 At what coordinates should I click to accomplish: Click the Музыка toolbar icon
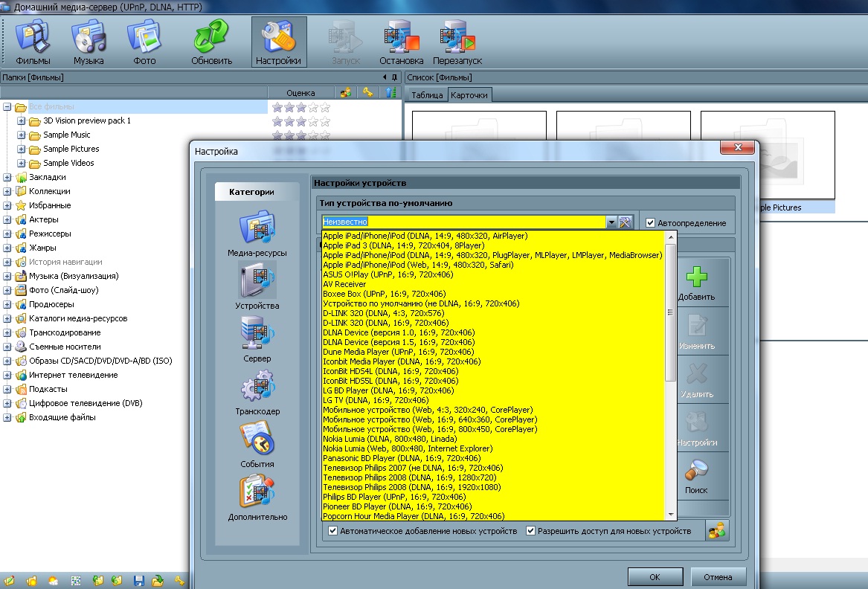click(89, 42)
